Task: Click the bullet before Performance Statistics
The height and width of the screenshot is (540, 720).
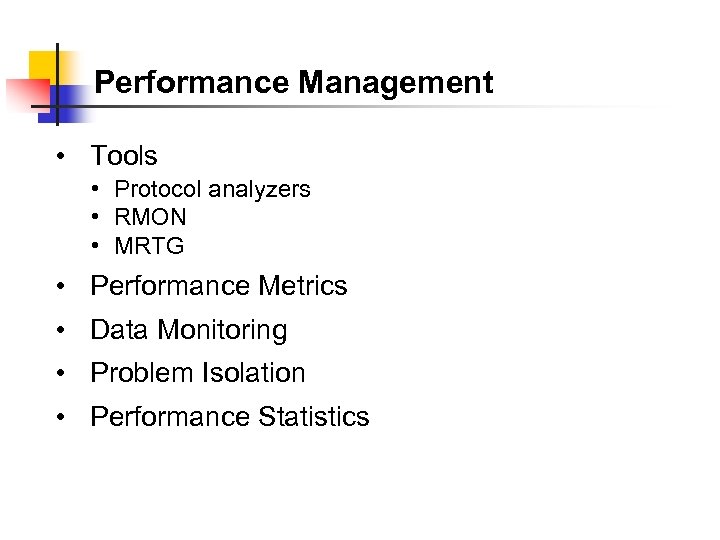Action: click(62, 417)
